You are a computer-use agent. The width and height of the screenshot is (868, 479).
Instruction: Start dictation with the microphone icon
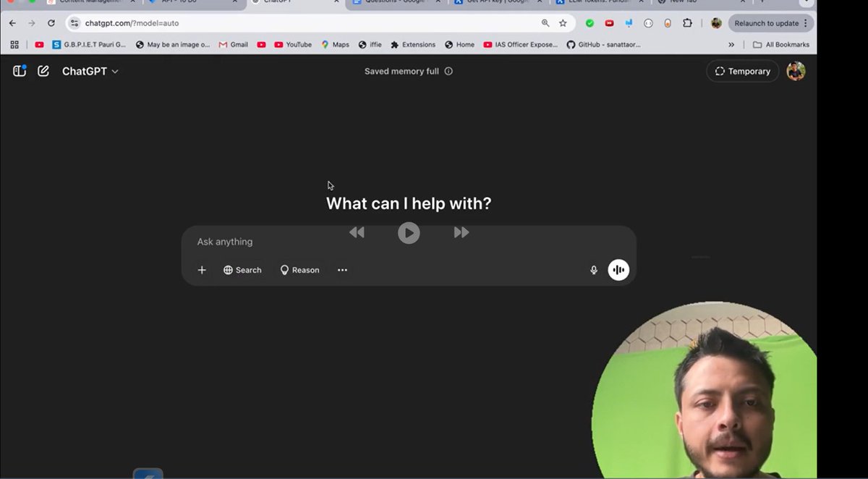(x=594, y=270)
